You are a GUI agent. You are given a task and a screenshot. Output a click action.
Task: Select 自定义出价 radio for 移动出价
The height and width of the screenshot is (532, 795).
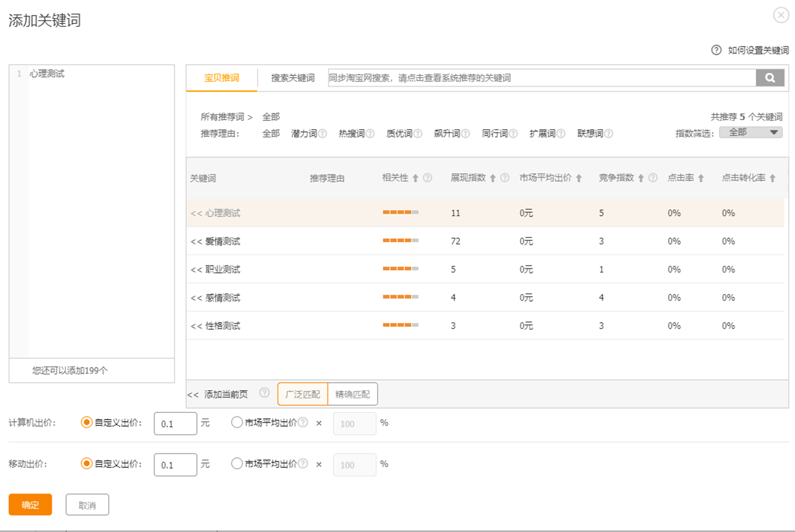pyautogui.click(x=86, y=463)
